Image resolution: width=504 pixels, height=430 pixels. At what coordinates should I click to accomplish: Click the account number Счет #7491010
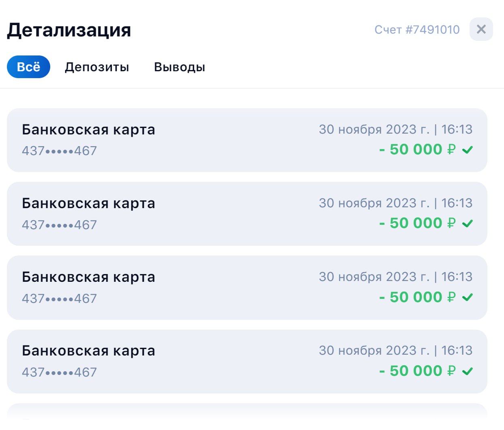click(x=417, y=30)
